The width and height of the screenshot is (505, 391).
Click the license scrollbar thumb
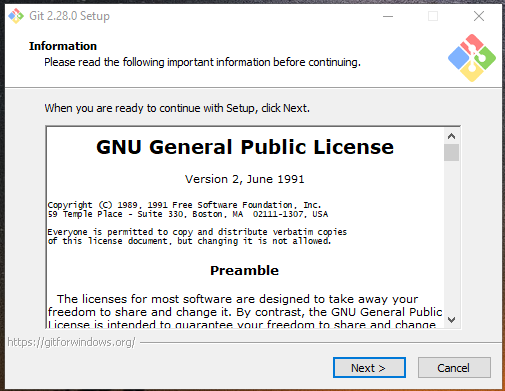451,152
